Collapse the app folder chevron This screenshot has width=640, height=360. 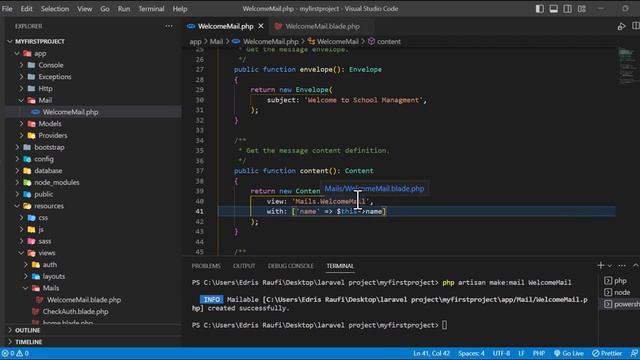pyautogui.click(x=17, y=53)
